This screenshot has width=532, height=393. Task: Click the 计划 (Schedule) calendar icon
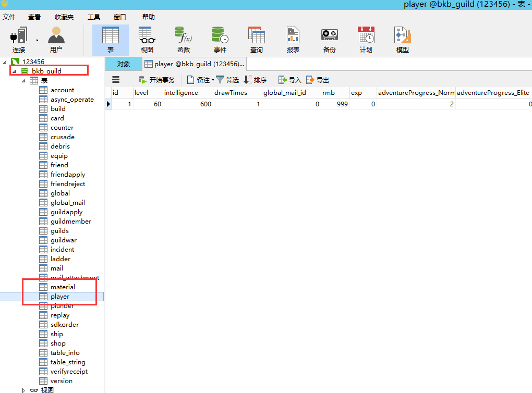[366, 35]
